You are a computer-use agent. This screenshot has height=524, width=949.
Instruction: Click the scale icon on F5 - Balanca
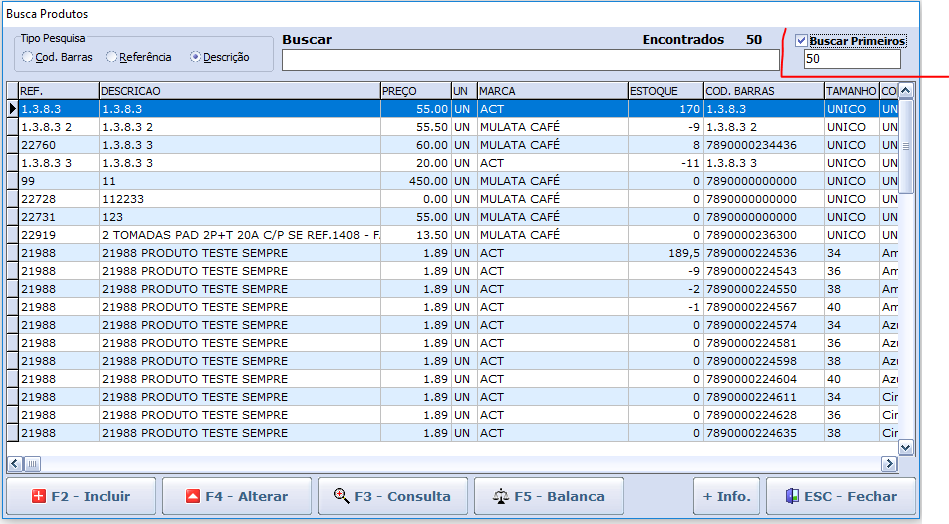point(502,496)
